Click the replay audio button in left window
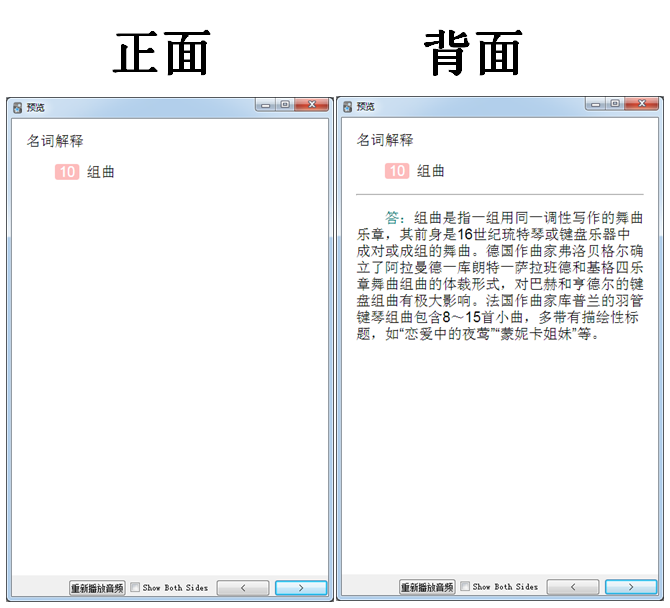 click(x=97, y=588)
